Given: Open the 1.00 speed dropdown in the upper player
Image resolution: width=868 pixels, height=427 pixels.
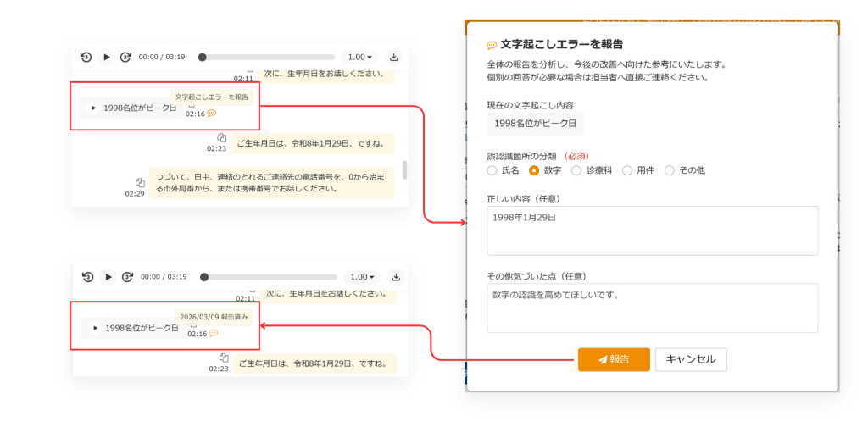Looking at the screenshot, I should click(x=360, y=57).
